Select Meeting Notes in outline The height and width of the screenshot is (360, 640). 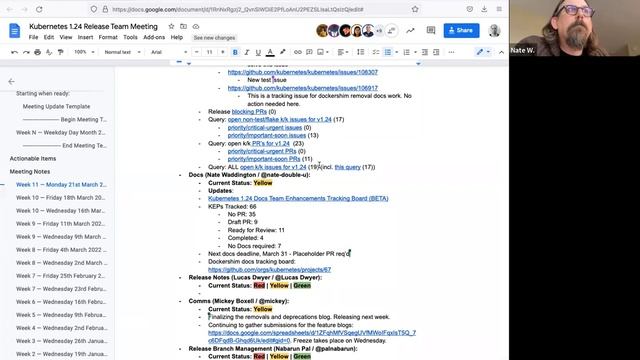30,171
